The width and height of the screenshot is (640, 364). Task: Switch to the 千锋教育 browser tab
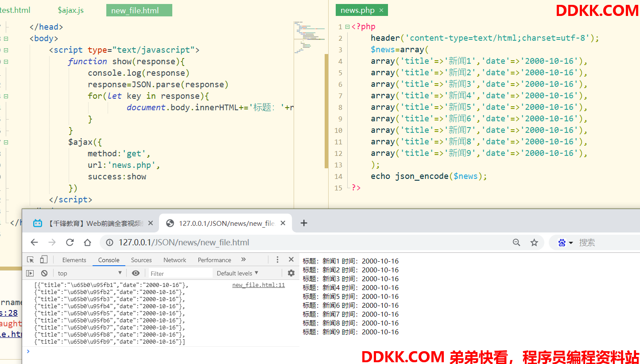(90, 223)
